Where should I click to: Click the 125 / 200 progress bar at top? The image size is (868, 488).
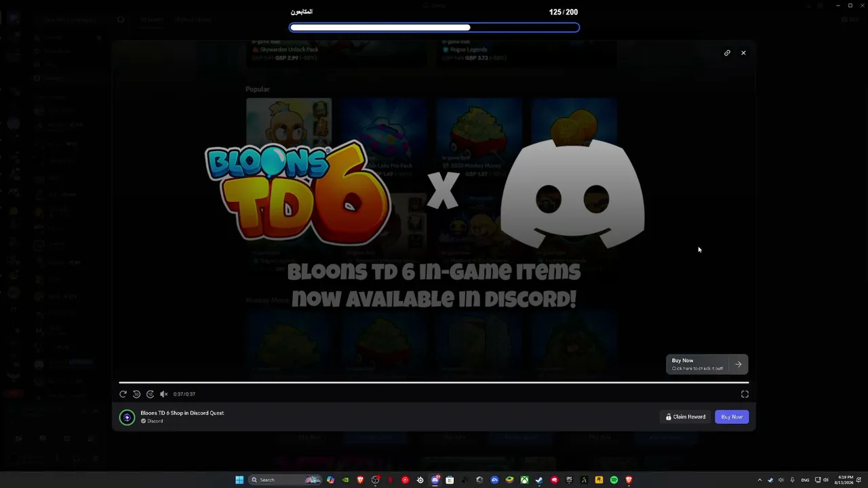[434, 28]
